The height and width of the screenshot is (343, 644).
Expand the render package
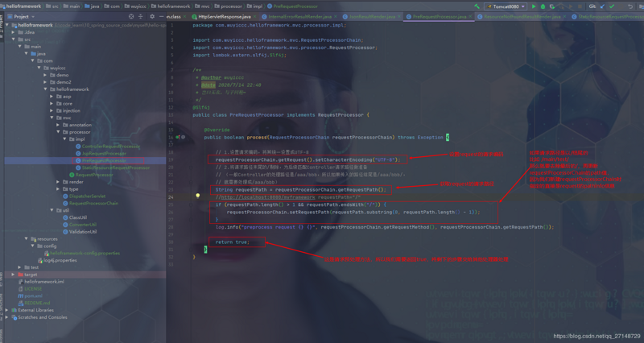tap(58, 182)
